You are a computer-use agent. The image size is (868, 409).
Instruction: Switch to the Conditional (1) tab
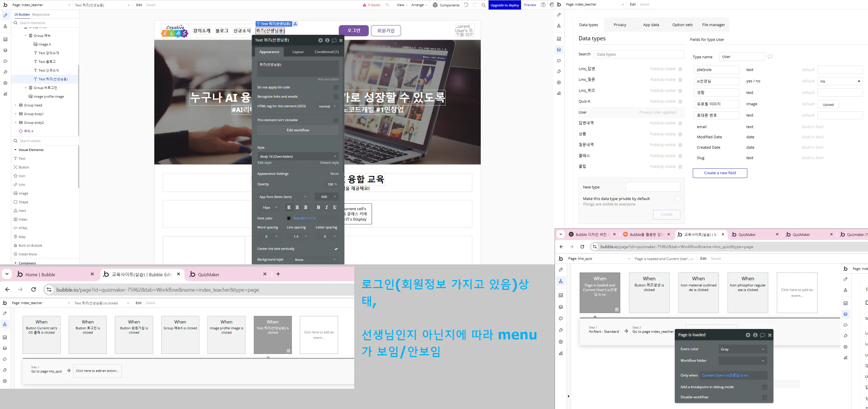(x=326, y=52)
